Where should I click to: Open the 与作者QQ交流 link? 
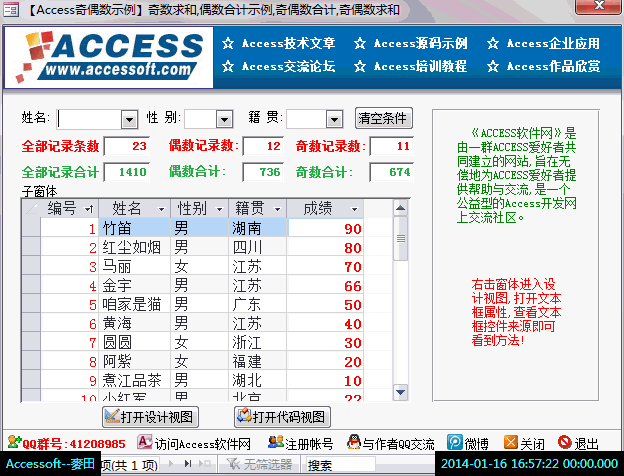point(398,443)
